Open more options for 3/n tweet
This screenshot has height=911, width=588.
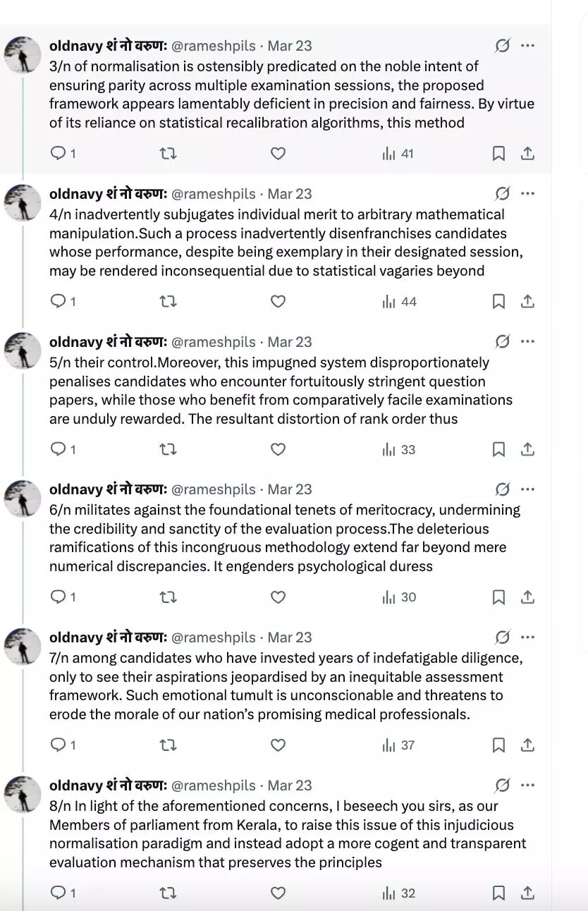[x=527, y=46]
